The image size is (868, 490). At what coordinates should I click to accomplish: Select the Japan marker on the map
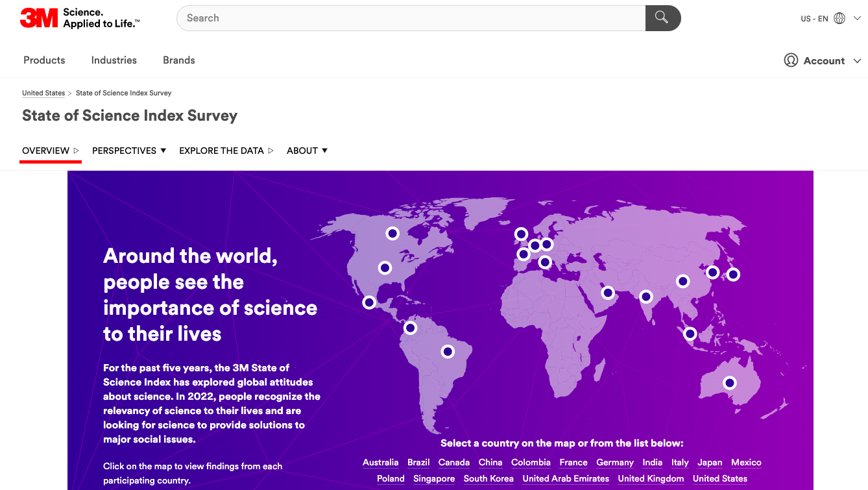(733, 275)
